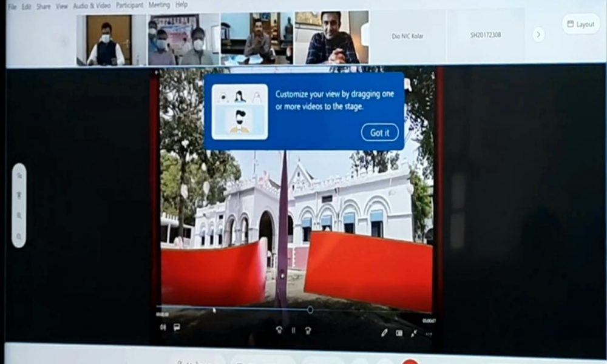607x364 pixels.
Task: Open the Help menu
Action: (181, 5)
